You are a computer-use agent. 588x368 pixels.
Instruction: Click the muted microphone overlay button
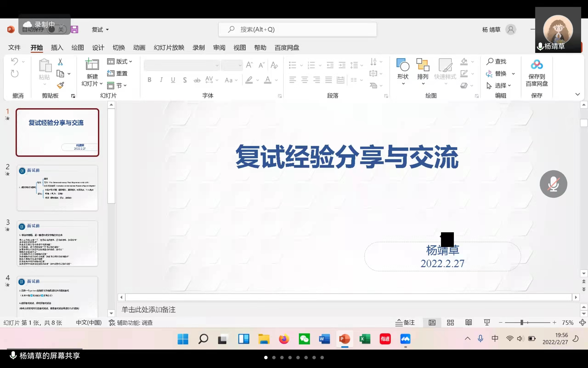[553, 184]
